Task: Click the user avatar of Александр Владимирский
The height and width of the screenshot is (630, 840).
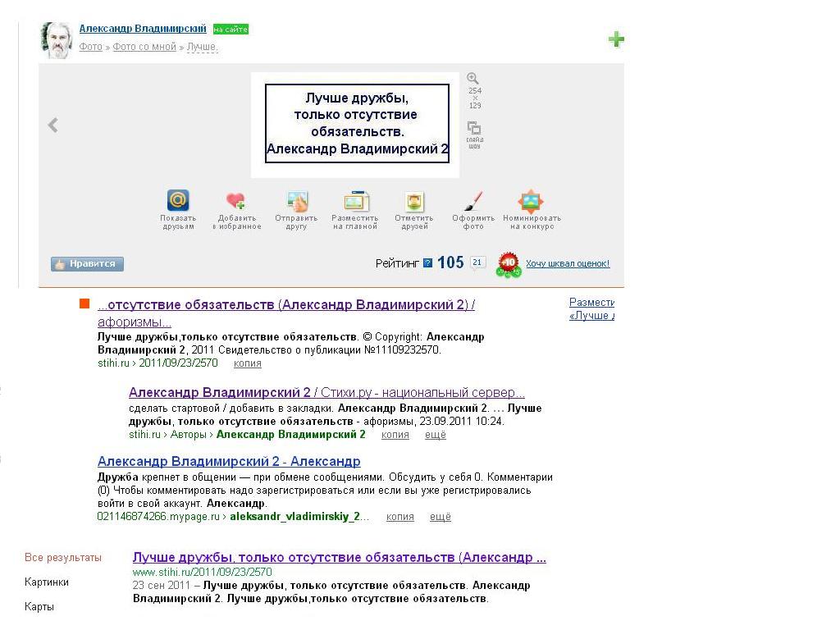Action: pos(56,39)
